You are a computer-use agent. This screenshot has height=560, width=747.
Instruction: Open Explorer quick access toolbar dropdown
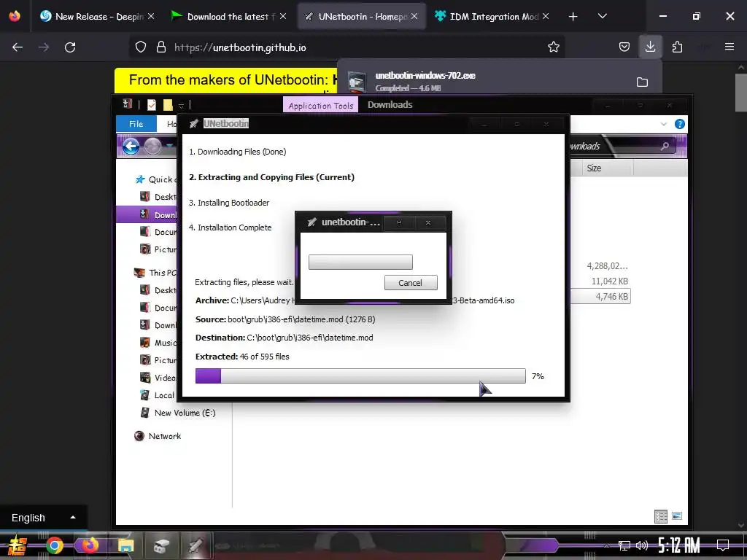181,105
